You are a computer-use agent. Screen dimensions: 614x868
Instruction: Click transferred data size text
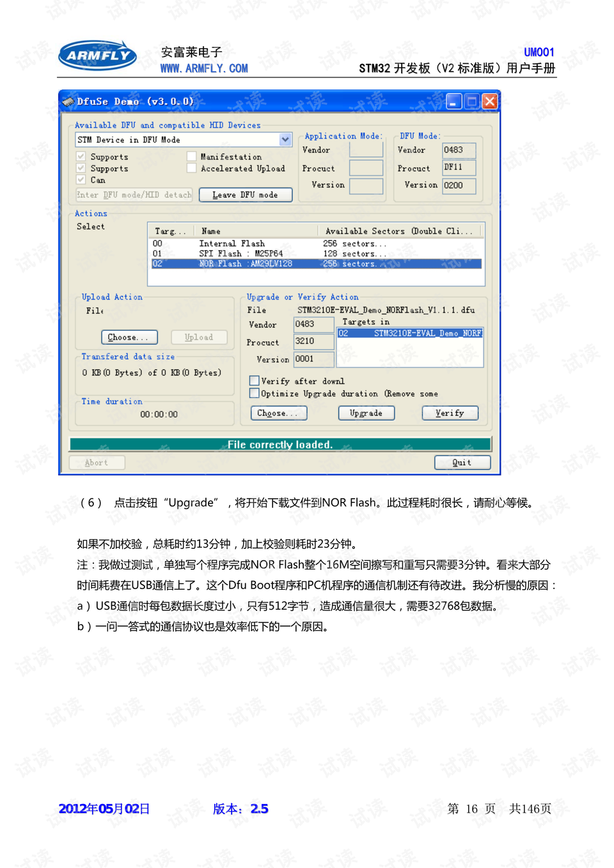click(x=152, y=373)
